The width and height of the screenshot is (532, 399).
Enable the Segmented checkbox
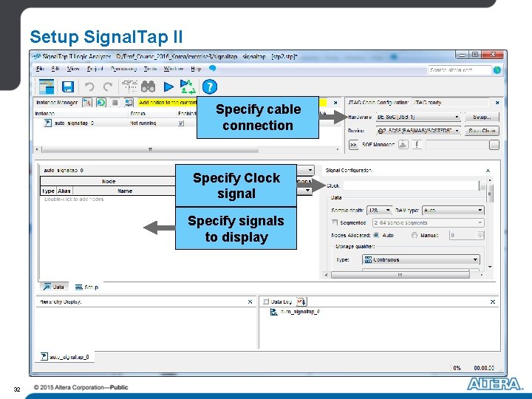click(x=335, y=222)
